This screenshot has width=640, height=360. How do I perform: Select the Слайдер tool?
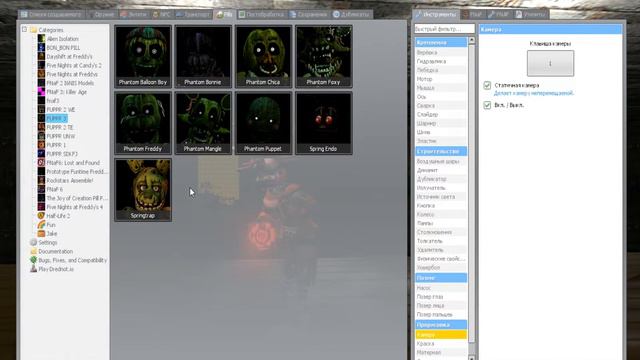click(441, 115)
